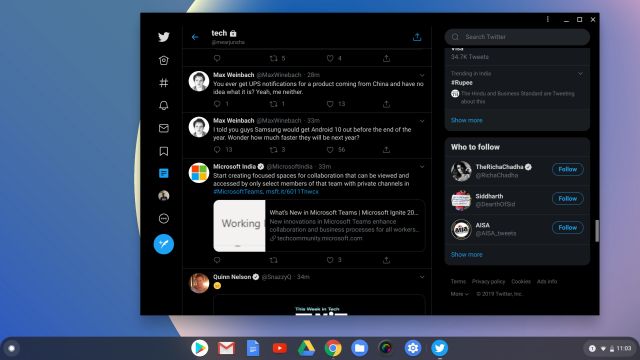Expand options for the UPS notifications tweet
640x360 pixels.
pyautogui.click(x=422, y=75)
